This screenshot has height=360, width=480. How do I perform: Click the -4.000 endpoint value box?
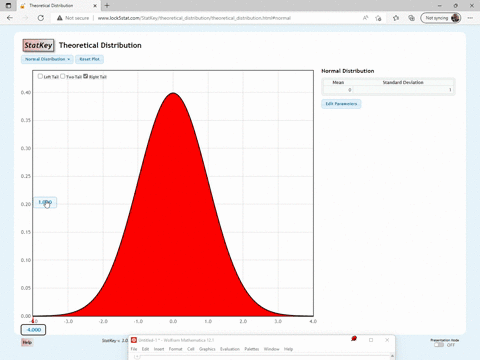[33, 330]
